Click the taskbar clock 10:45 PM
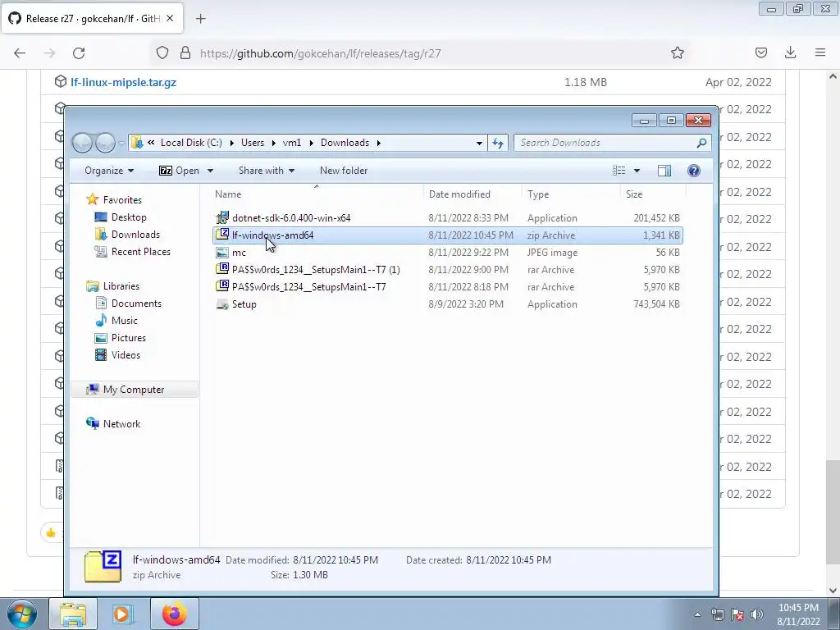This screenshot has width=840, height=630. [x=798, y=608]
